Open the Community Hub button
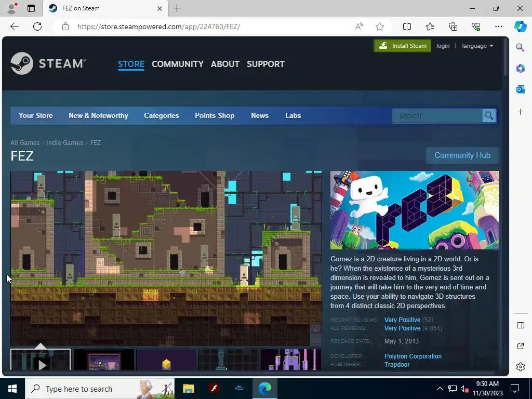Image resolution: width=532 pixels, height=399 pixels. click(x=462, y=155)
